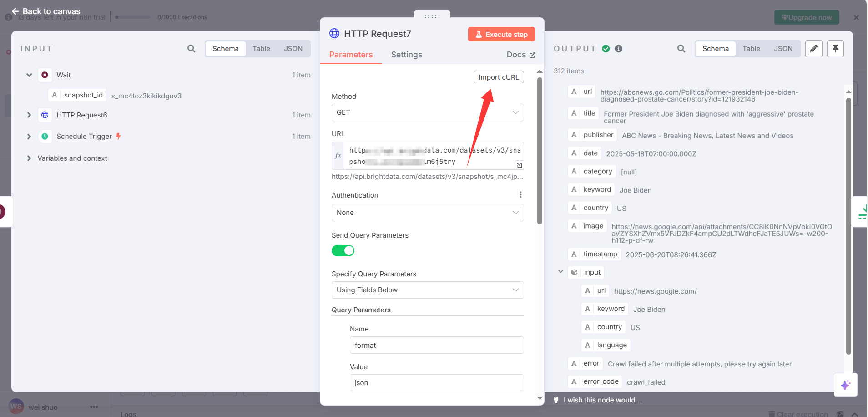The image size is (868, 417).
Task: Click the "language" field under input
Action: point(606,346)
